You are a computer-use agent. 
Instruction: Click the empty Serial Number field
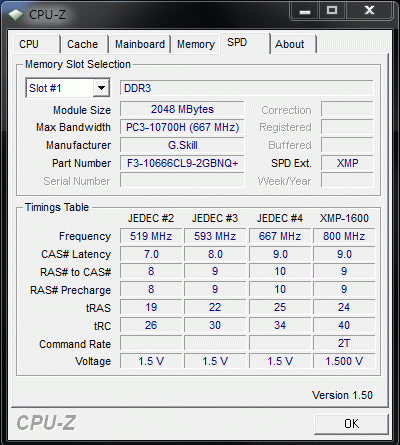(182, 181)
